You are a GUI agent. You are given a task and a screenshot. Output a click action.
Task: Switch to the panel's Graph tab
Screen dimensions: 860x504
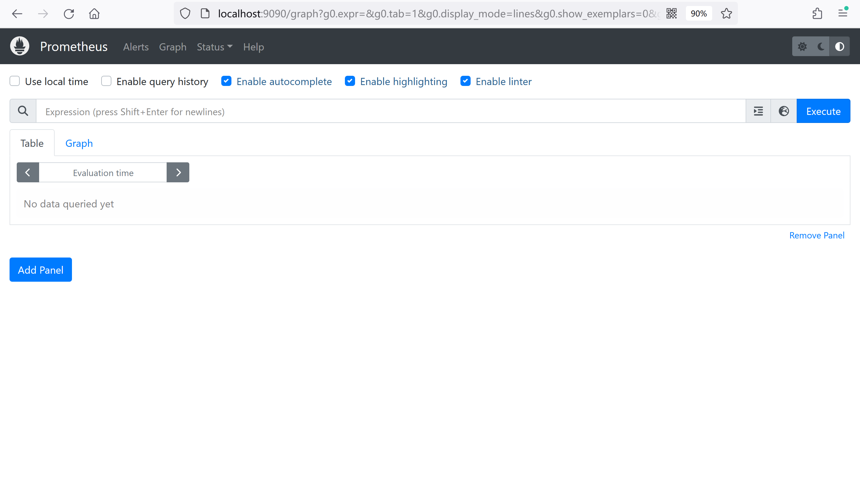pos(79,143)
